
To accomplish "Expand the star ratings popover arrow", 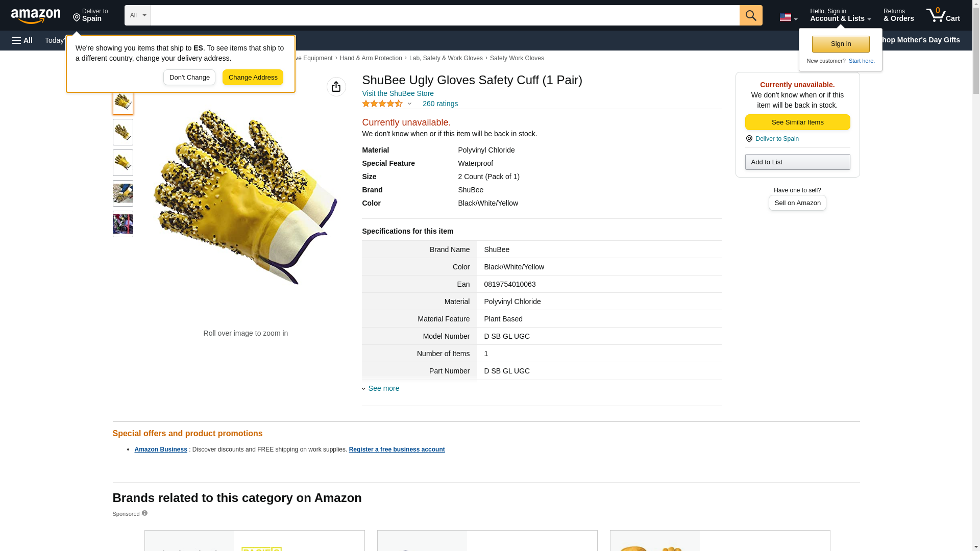I will pyautogui.click(x=409, y=104).
